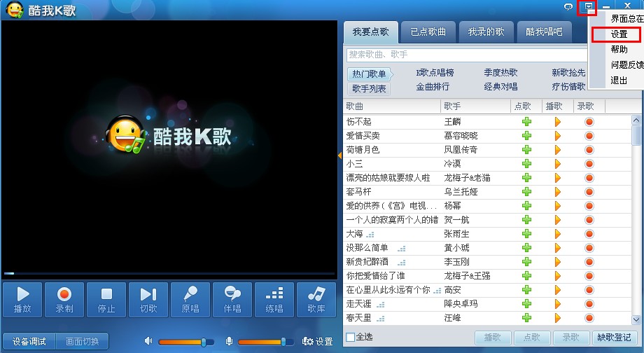Start playback with the 播放 button
The width and height of the screenshot is (644, 353).
22,300
